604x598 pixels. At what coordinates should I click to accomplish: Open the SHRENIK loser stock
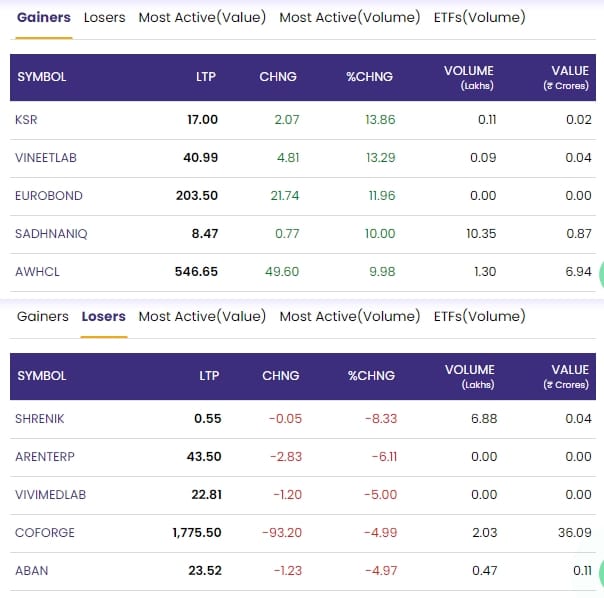[40, 419]
